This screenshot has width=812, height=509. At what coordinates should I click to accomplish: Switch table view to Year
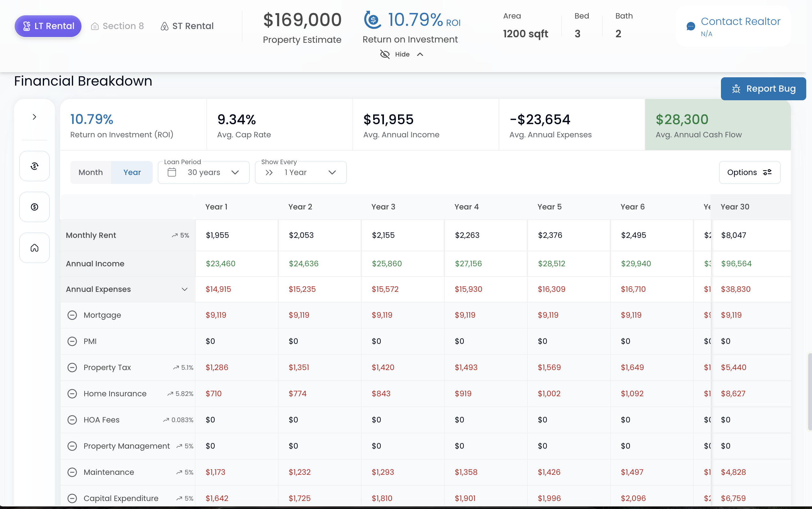[132, 172]
